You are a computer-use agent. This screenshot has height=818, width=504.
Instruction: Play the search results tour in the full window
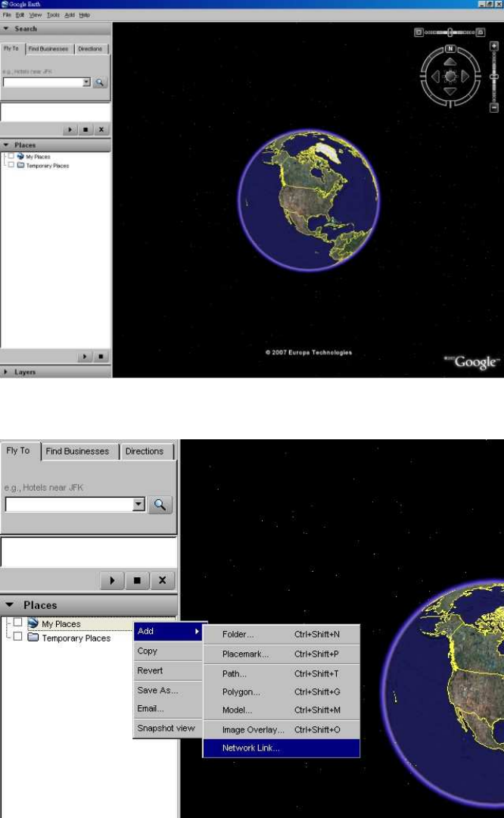[70, 130]
